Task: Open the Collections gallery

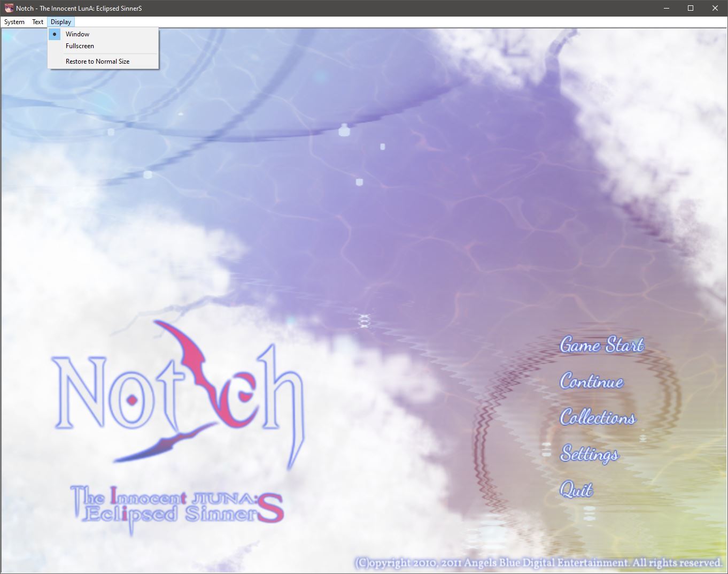Action: tap(598, 417)
